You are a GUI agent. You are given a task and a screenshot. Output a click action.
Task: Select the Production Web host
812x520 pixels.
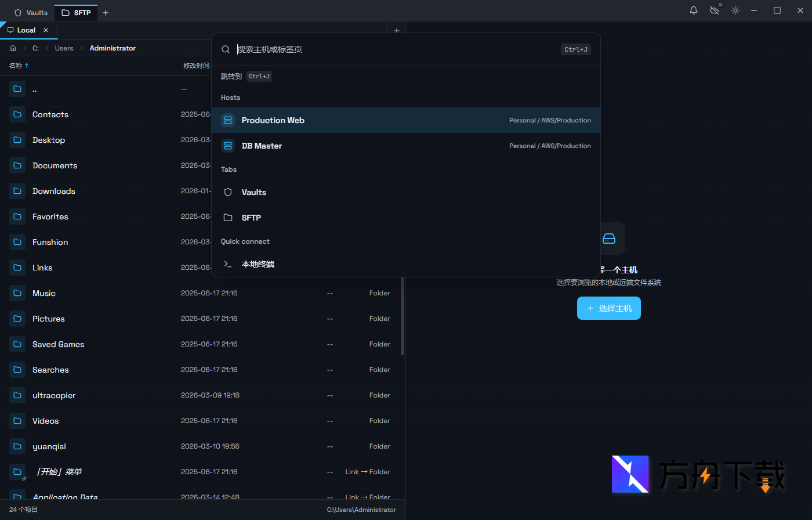coord(405,120)
